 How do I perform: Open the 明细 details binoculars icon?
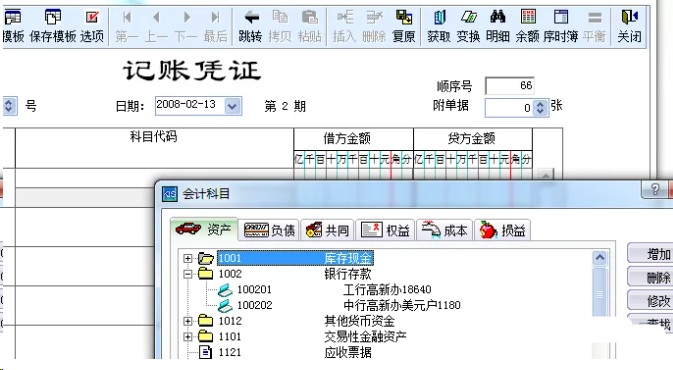click(x=498, y=26)
